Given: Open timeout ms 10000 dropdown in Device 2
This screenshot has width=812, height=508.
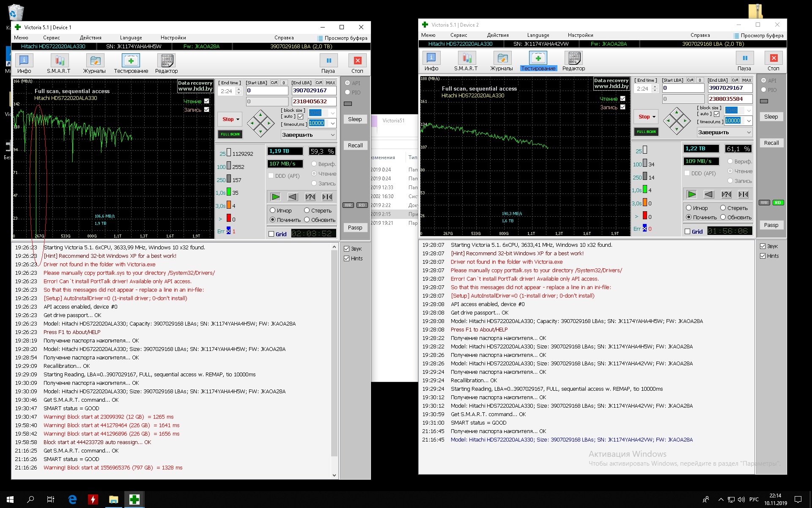Looking at the screenshot, I should pos(749,121).
